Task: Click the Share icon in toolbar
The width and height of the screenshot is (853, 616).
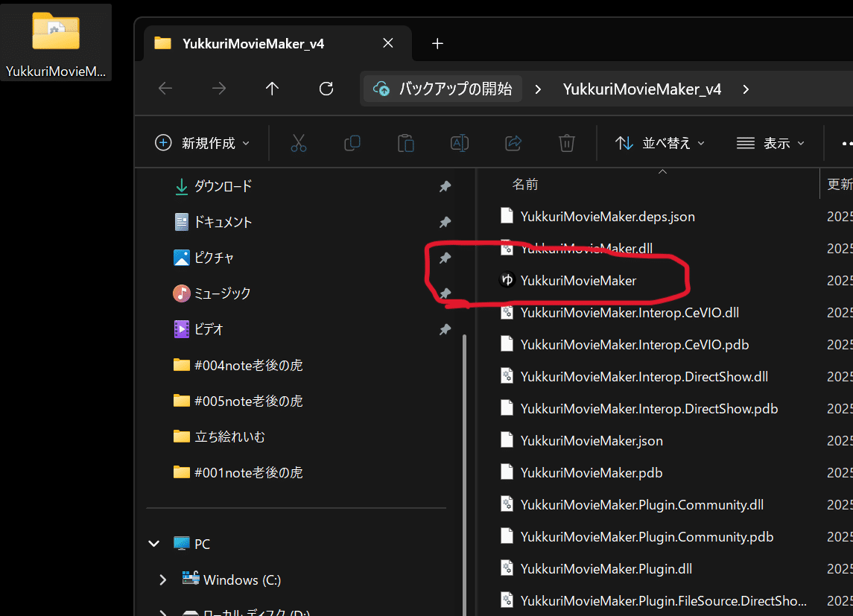Action: pos(513,143)
